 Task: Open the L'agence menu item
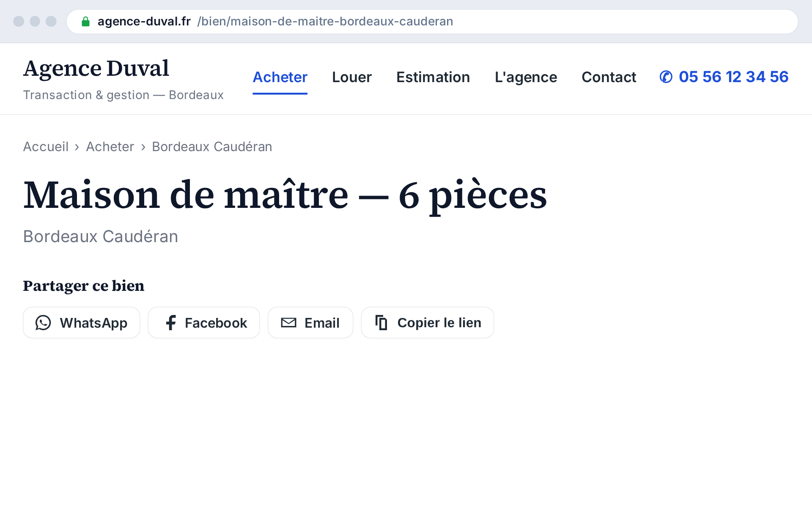[x=526, y=77]
